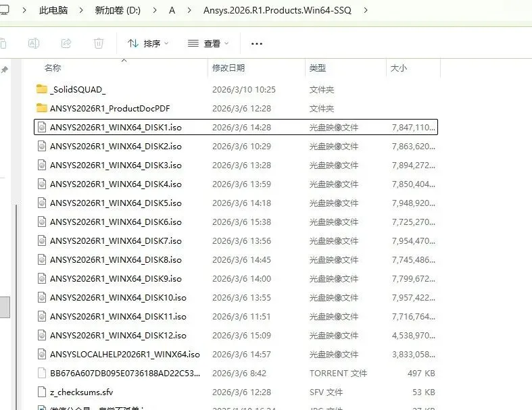This screenshot has height=410, width=532.
Task: Click size value 497 KB
Action: click(x=421, y=373)
